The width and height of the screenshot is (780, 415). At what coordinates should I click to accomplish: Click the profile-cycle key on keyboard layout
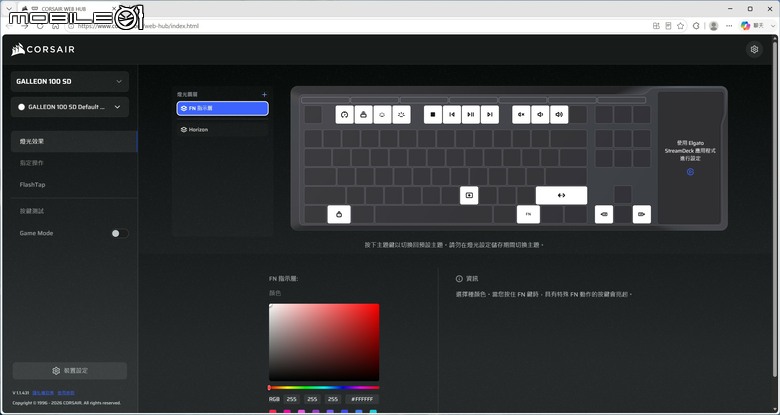click(x=344, y=114)
